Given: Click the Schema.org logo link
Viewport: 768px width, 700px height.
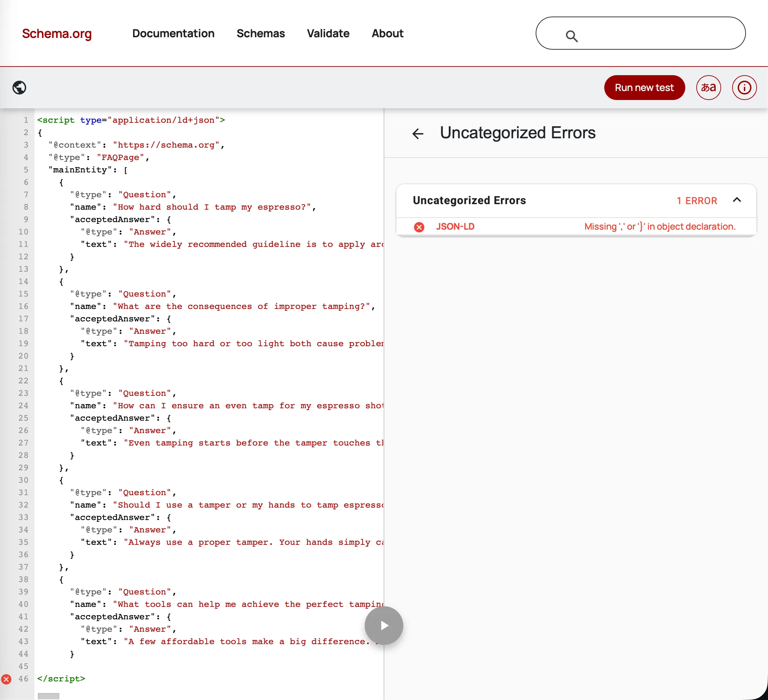Looking at the screenshot, I should click(x=57, y=33).
